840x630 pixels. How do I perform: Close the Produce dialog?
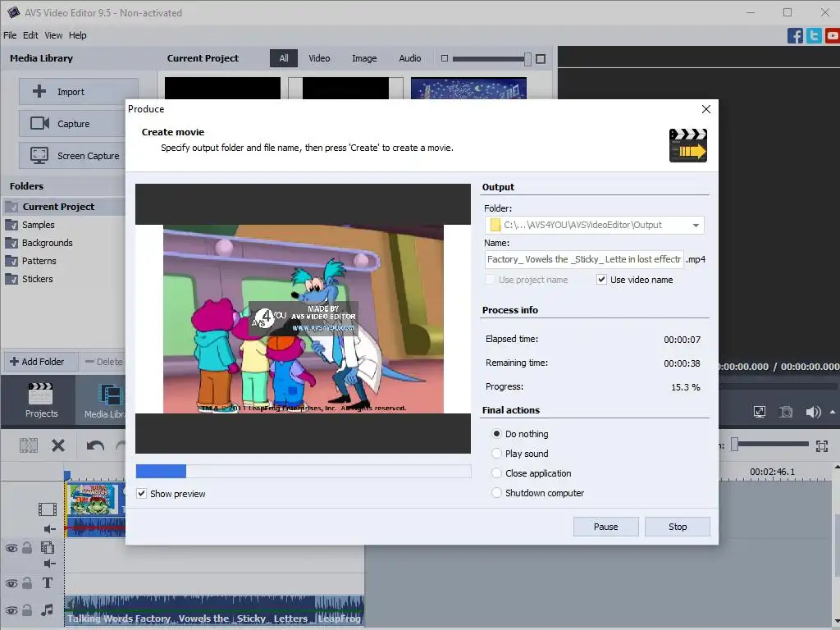tap(706, 109)
